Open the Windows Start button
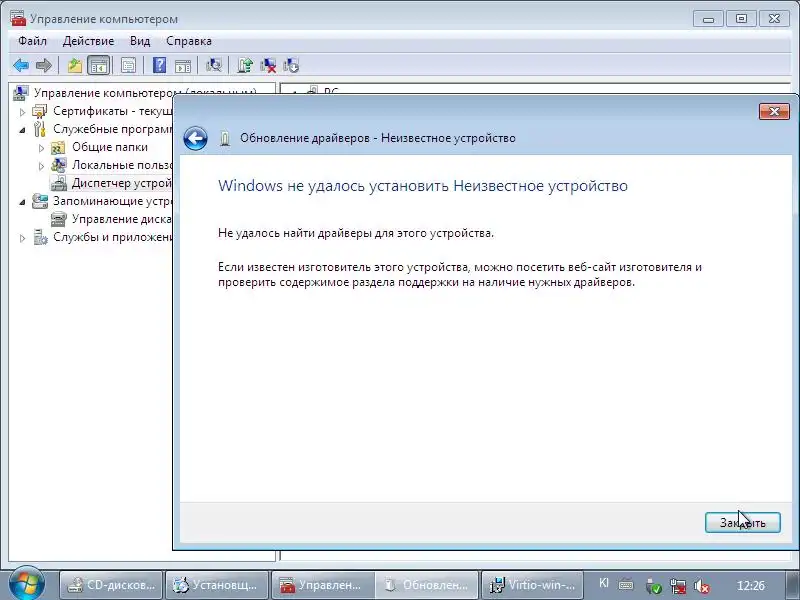 coord(27,585)
